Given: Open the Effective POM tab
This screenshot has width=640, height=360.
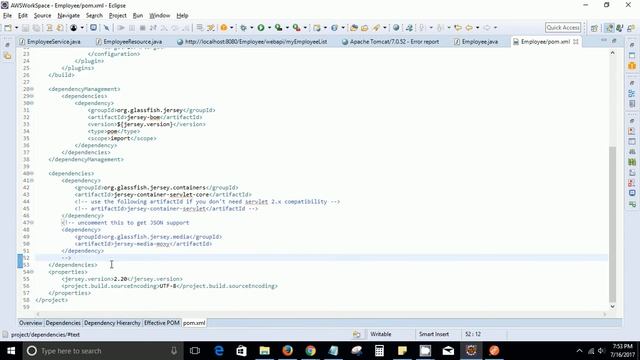Looking at the screenshot, I should tap(162, 323).
